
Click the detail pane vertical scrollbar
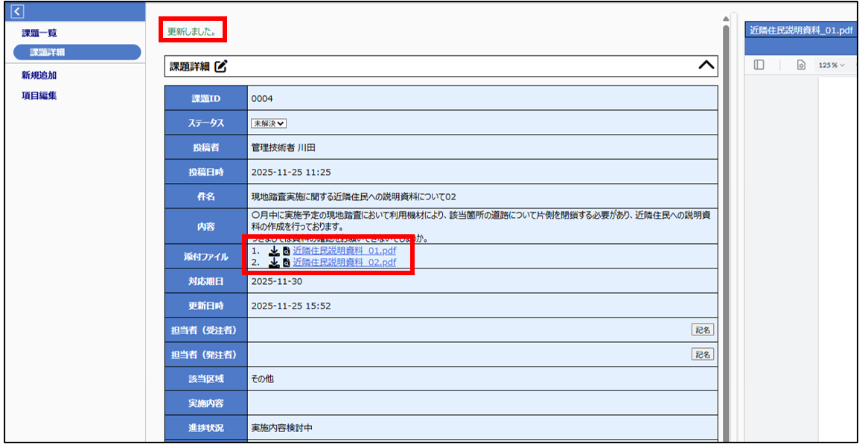pyautogui.click(x=726, y=223)
